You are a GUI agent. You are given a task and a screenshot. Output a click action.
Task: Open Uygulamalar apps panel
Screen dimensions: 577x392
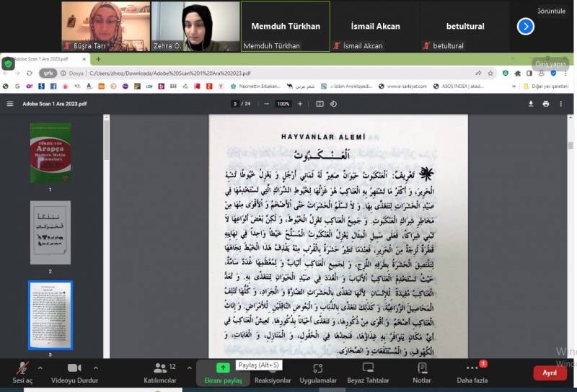pyautogui.click(x=318, y=372)
